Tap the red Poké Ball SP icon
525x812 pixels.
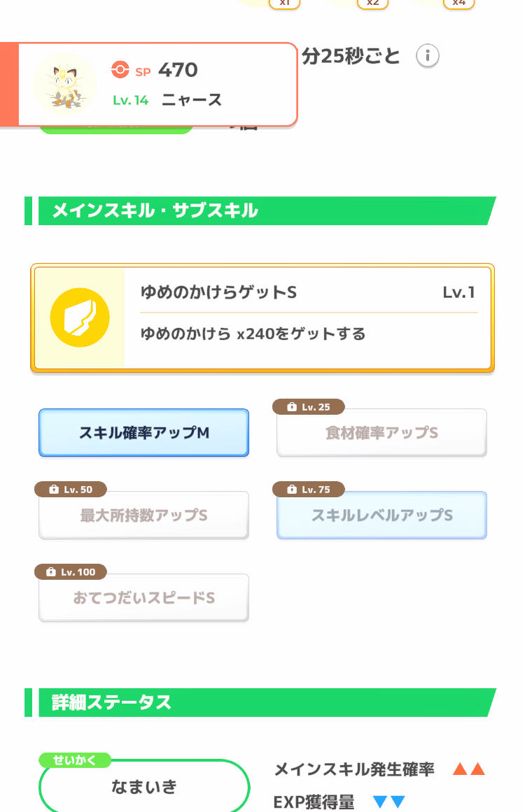120,69
